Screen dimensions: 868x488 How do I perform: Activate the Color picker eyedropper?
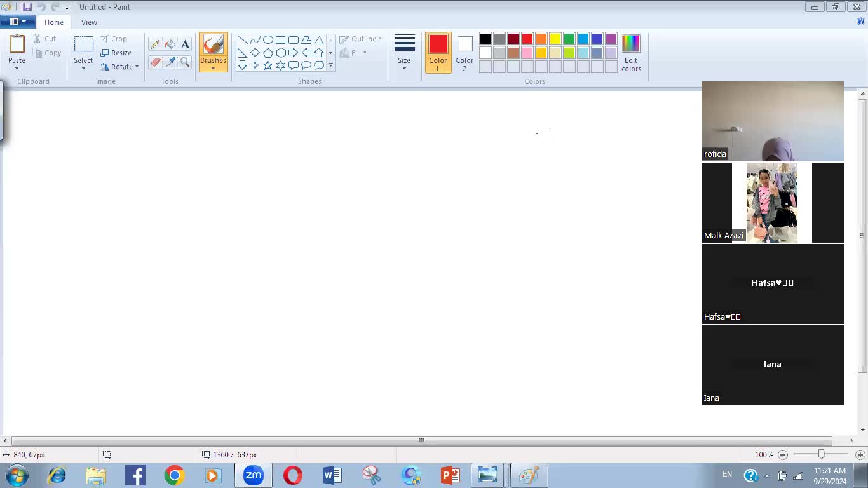170,62
